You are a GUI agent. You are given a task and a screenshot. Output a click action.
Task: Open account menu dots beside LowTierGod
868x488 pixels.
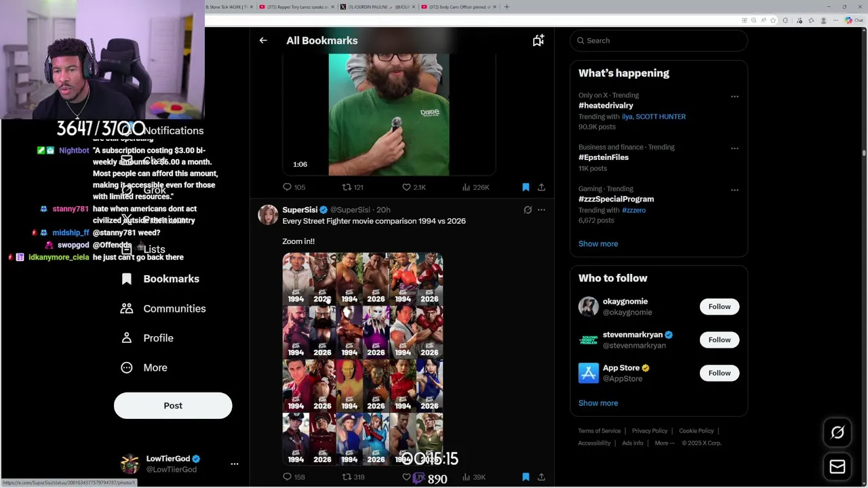[x=235, y=464]
